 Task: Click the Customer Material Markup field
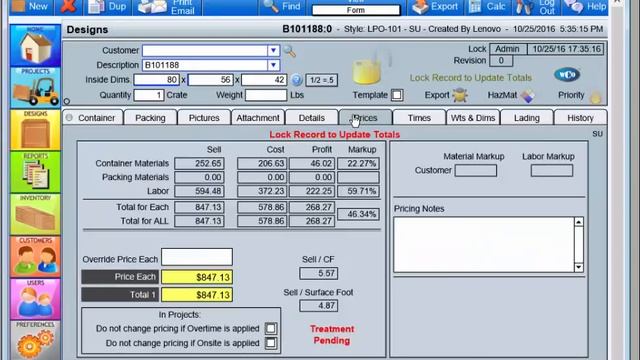click(476, 171)
